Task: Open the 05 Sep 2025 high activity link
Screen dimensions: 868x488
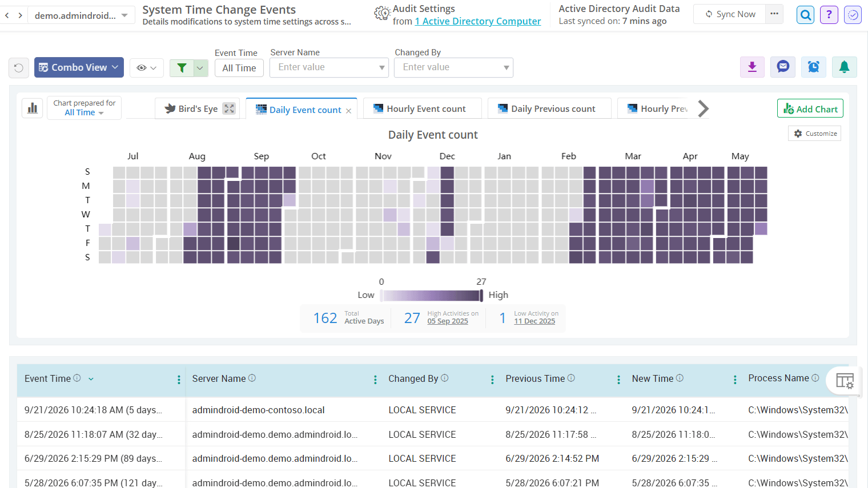Action: pyautogui.click(x=448, y=321)
